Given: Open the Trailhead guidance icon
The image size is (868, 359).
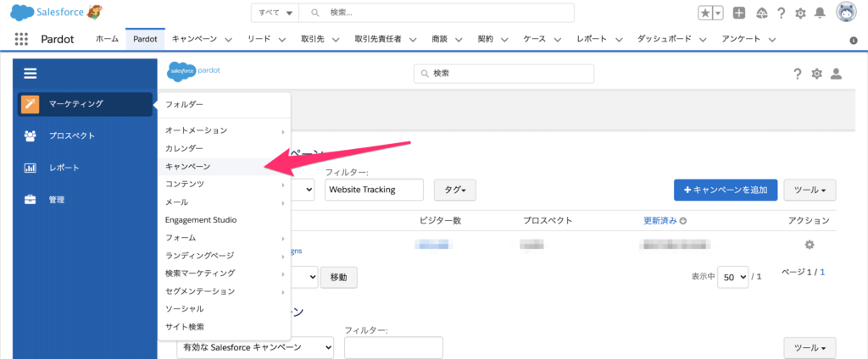Looking at the screenshot, I should [x=762, y=14].
